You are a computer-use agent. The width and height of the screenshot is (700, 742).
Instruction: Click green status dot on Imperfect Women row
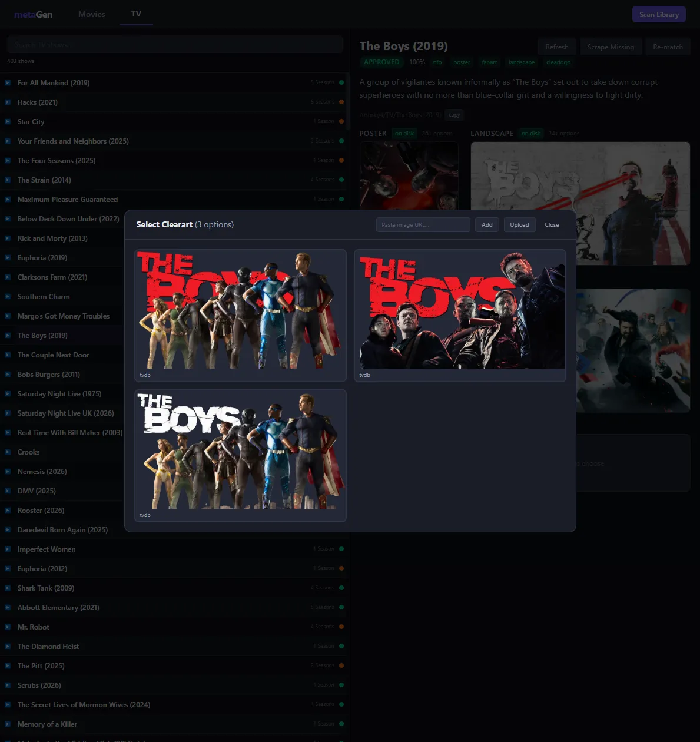341,549
